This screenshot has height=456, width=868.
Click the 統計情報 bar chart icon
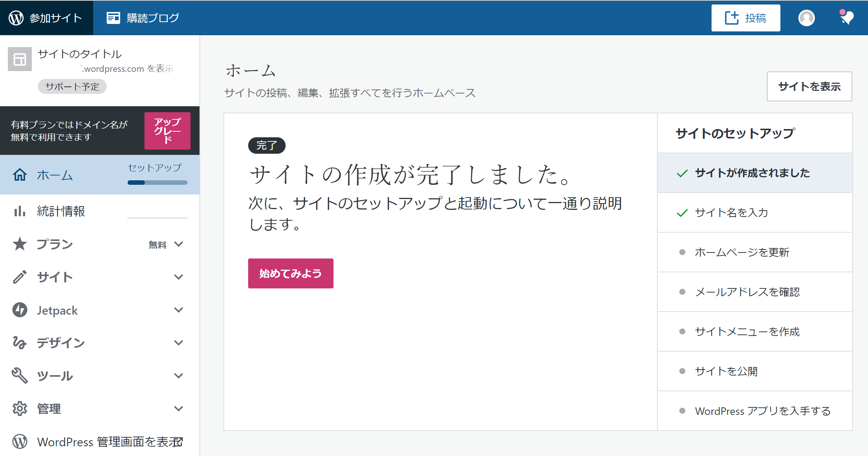(19, 211)
